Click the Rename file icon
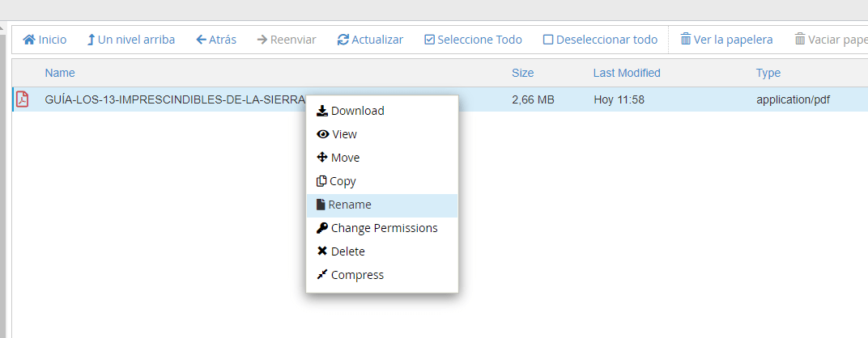The image size is (868, 338). point(321,205)
